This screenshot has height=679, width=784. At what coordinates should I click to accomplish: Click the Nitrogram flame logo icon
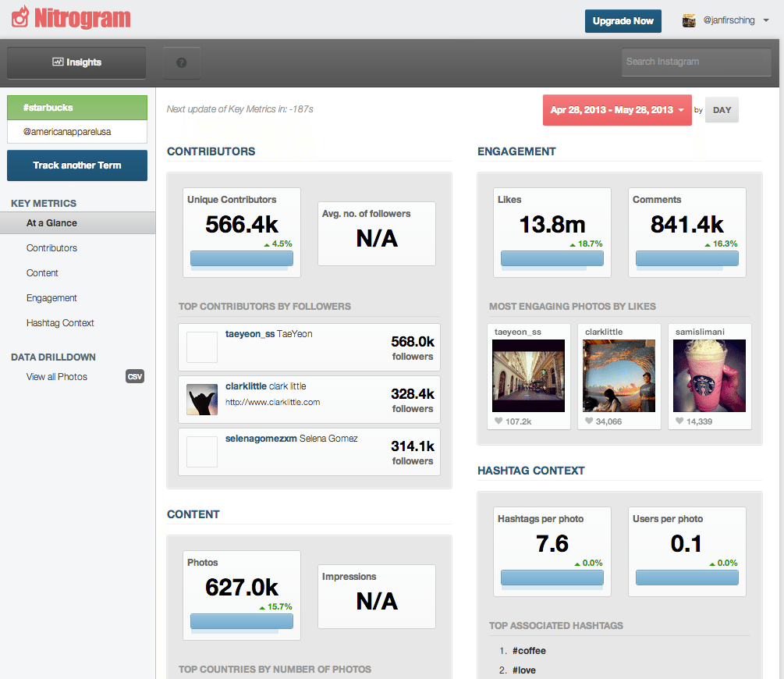click(x=20, y=17)
